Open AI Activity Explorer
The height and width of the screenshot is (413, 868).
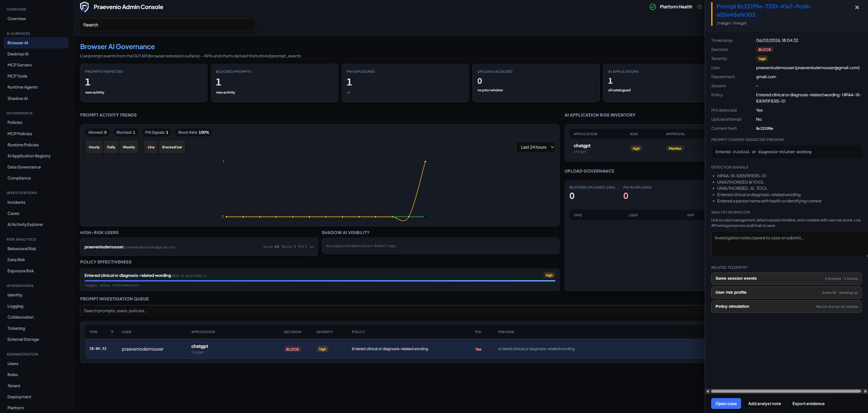25,225
